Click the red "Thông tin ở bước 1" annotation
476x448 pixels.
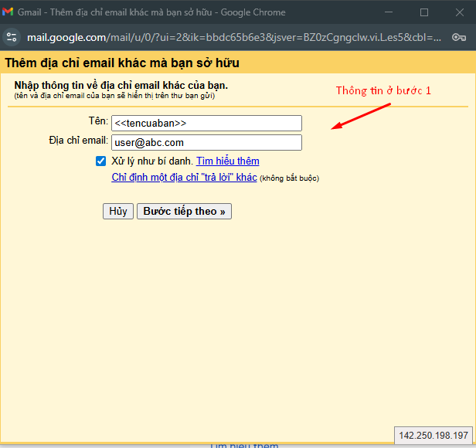383,90
